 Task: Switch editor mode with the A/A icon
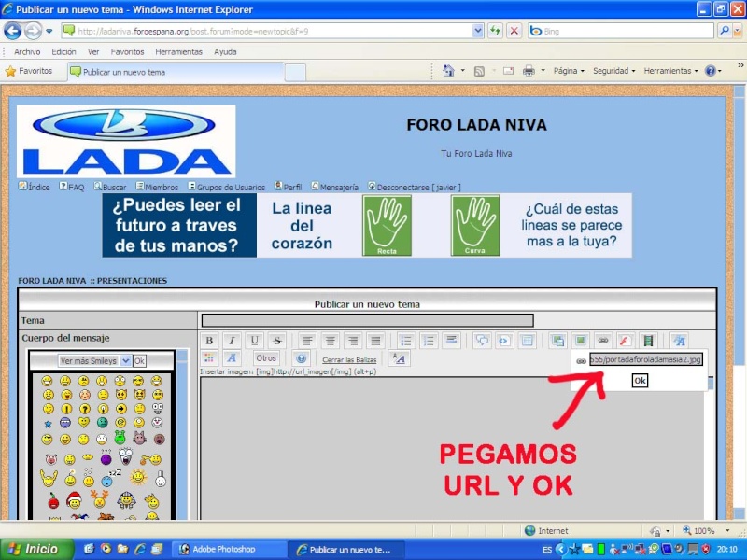(x=400, y=358)
